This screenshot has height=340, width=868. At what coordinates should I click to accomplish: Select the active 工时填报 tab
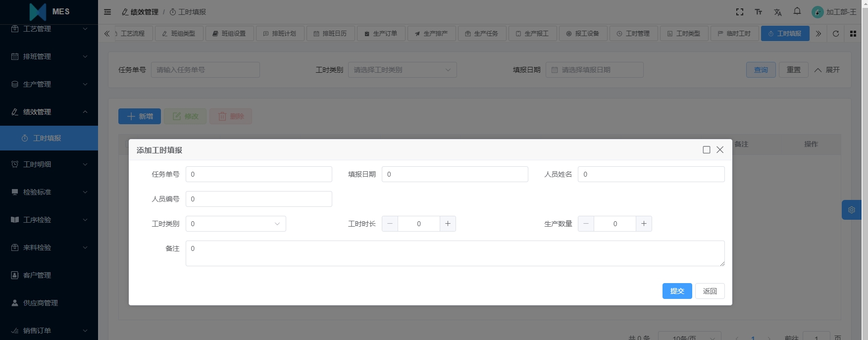coord(785,34)
